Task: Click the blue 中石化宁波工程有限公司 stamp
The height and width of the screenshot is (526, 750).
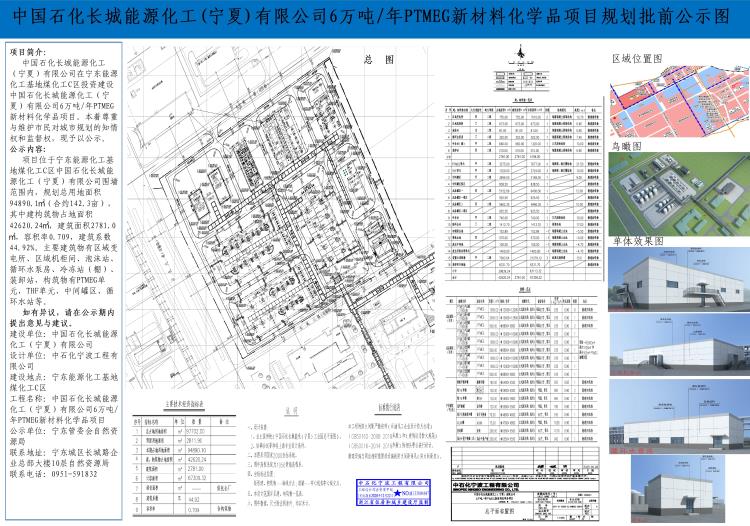Action: point(393,492)
